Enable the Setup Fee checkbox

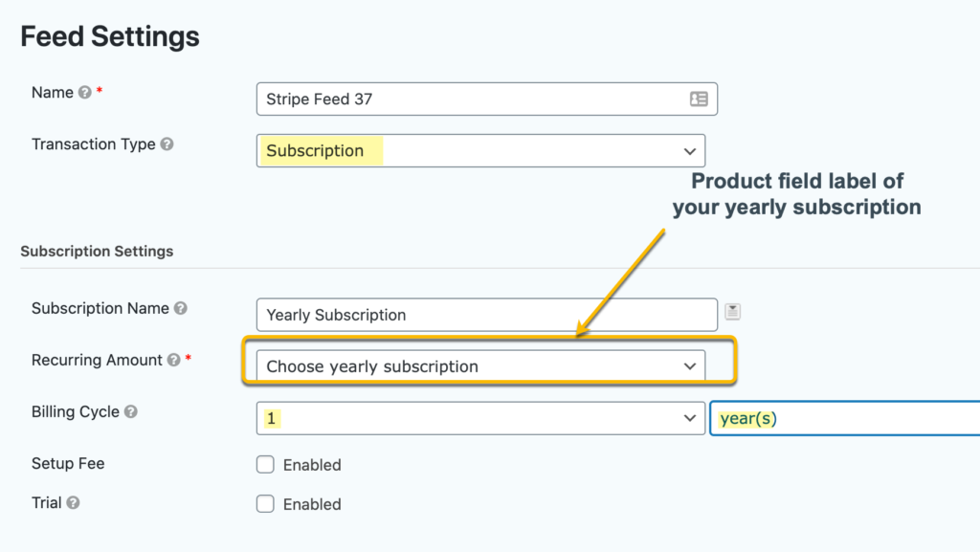click(265, 465)
